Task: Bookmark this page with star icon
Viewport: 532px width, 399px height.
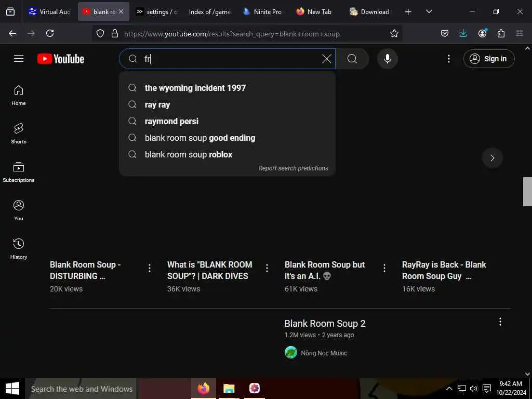Action: click(x=394, y=33)
